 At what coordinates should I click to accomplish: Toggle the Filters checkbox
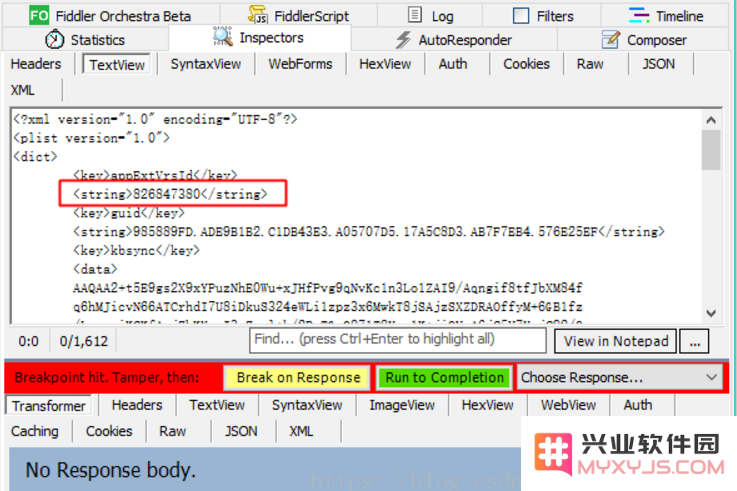521,16
